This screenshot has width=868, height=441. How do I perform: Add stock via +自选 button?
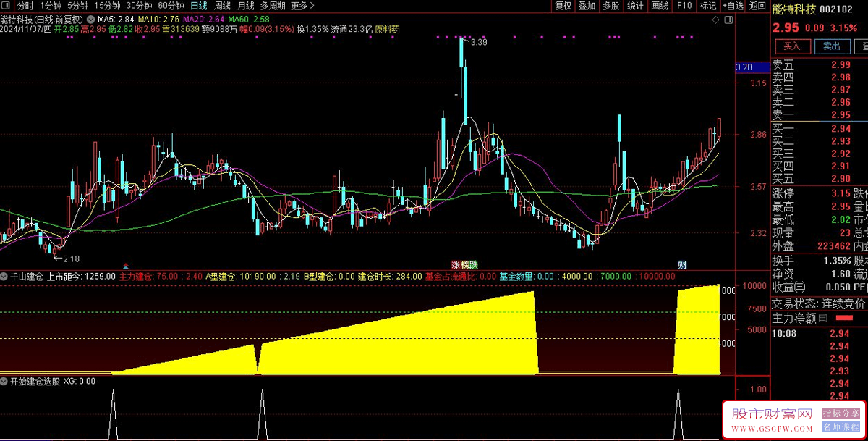click(x=733, y=6)
